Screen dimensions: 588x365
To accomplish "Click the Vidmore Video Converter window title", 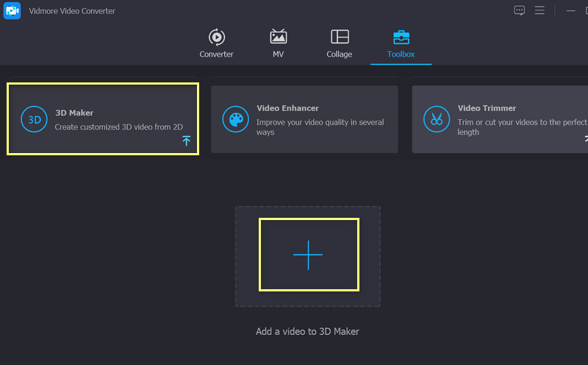I will [71, 11].
